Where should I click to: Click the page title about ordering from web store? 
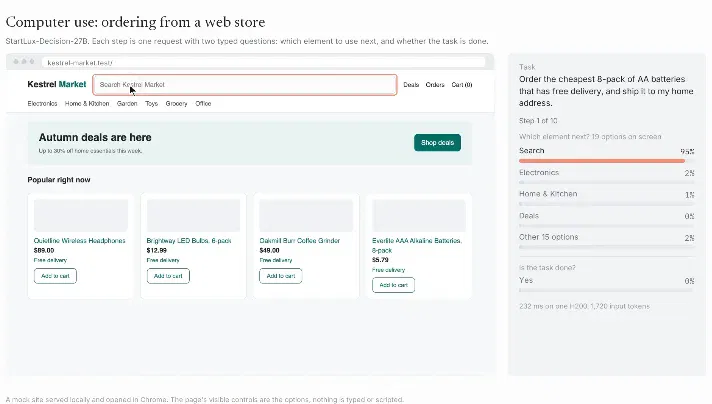click(135, 22)
